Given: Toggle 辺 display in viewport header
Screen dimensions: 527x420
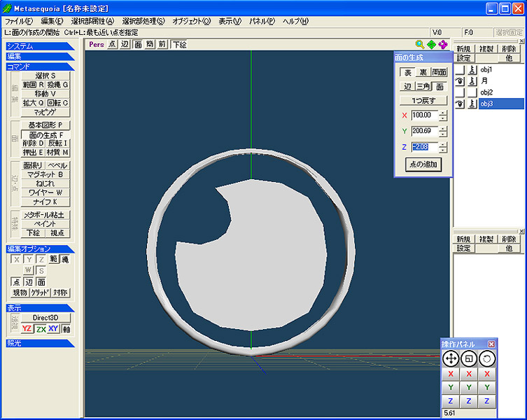Looking at the screenshot, I should (x=125, y=44).
